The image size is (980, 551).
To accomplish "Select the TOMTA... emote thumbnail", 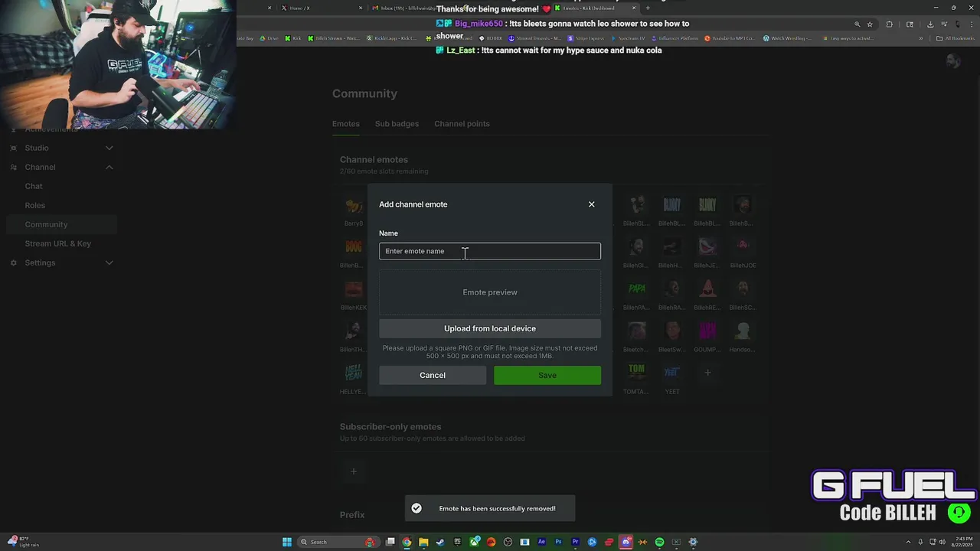I will [636, 373].
